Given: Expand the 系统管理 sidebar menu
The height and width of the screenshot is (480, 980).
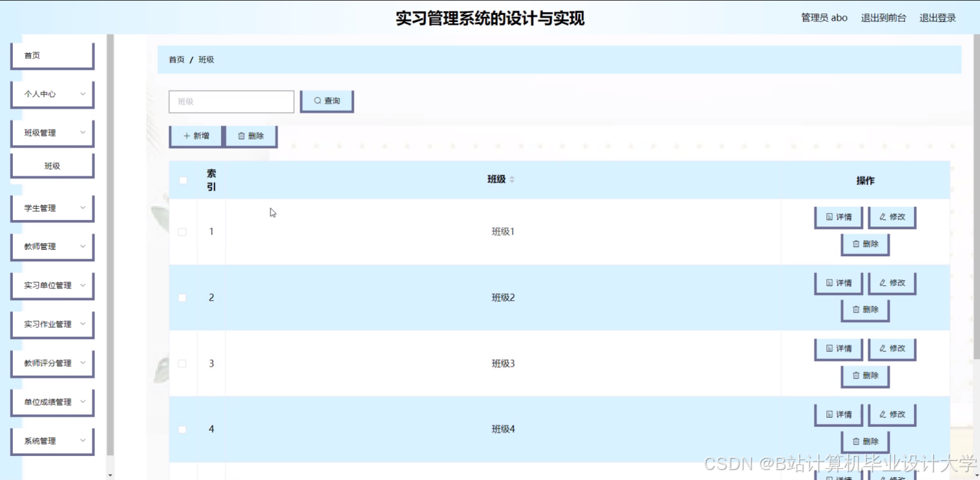Looking at the screenshot, I should [52, 441].
